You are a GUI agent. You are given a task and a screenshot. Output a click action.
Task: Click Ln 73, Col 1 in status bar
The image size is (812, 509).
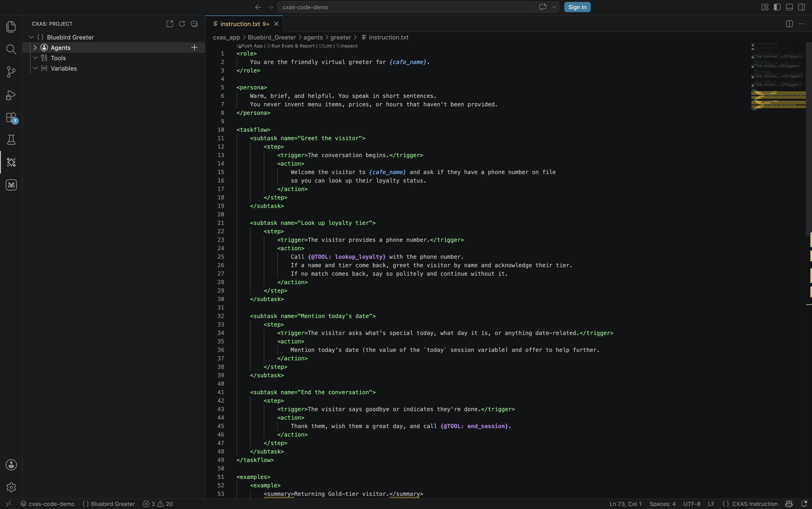pyautogui.click(x=625, y=504)
